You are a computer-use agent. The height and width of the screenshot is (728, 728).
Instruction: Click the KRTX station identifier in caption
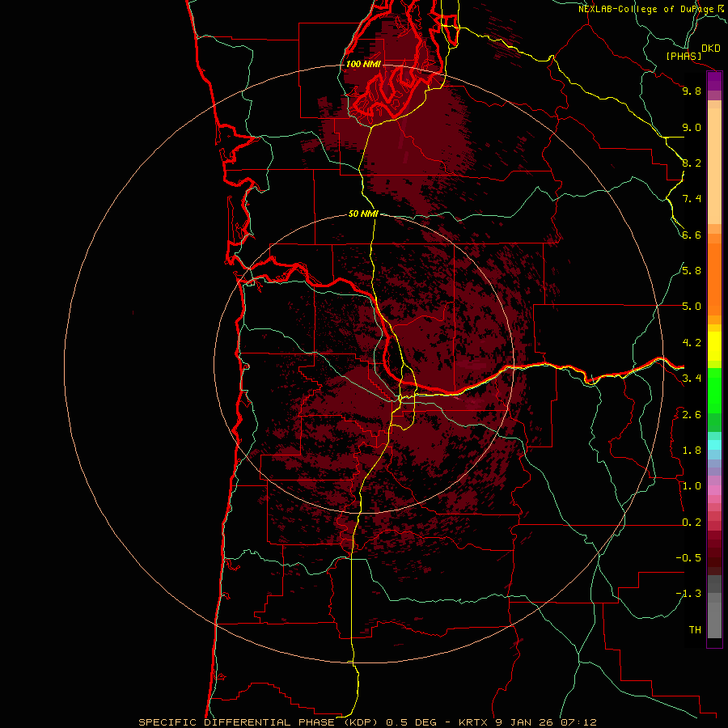click(x=473, y=722)
